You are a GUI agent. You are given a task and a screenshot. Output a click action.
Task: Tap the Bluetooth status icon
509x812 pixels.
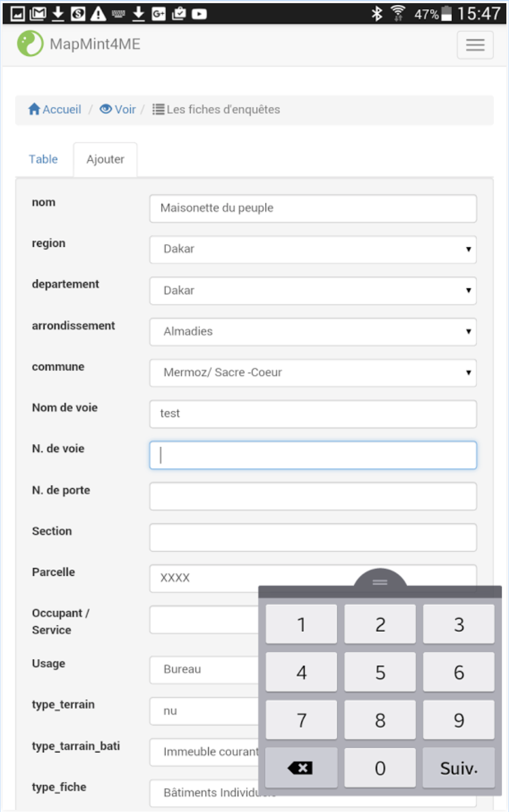(376, 14)
